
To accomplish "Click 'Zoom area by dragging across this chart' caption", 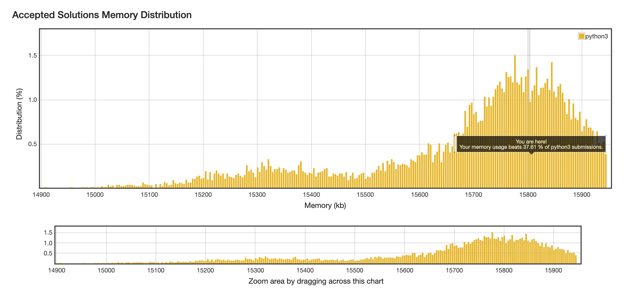I will (x=316, y=281).
